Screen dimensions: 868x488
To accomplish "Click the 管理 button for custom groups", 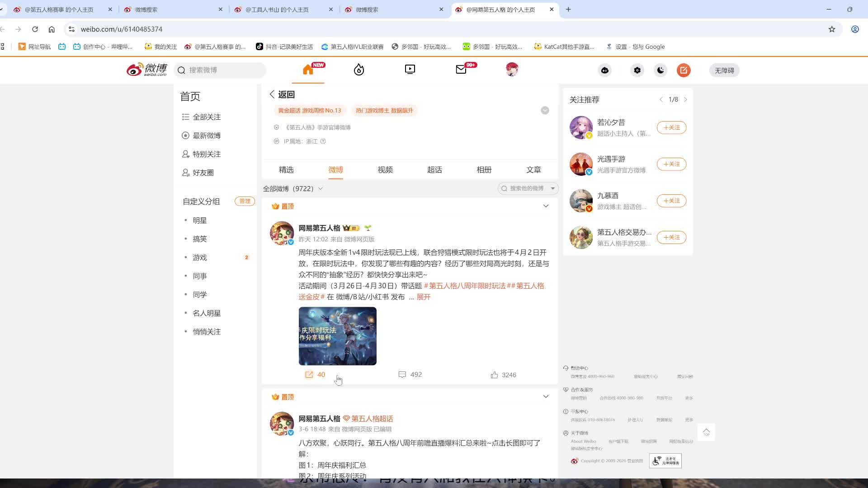I will pyautogui.click(x=245, y=201).
